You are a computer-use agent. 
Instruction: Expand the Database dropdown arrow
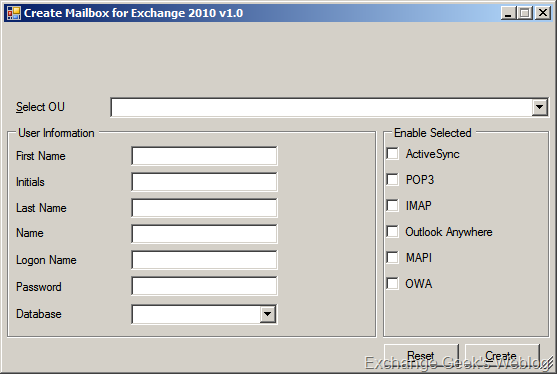[x=267, y=314]
